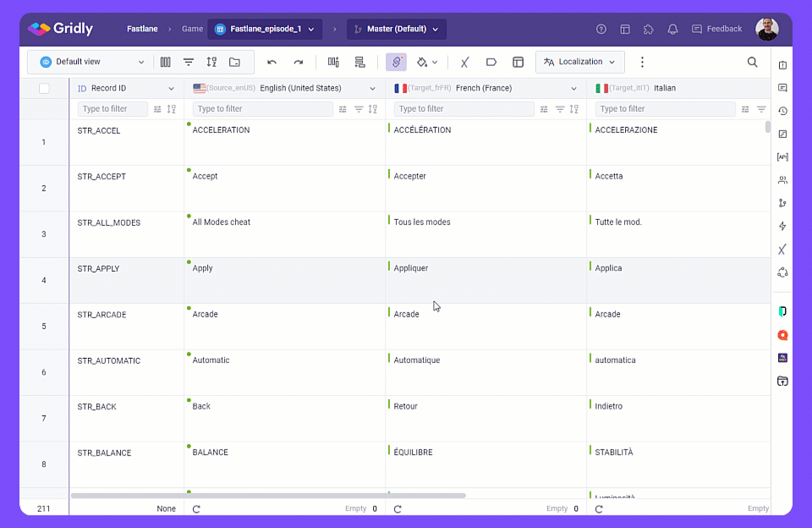Expand the paint bucket color dropdown arrow
The image size is (812, 528).
(x=435, y=62)
